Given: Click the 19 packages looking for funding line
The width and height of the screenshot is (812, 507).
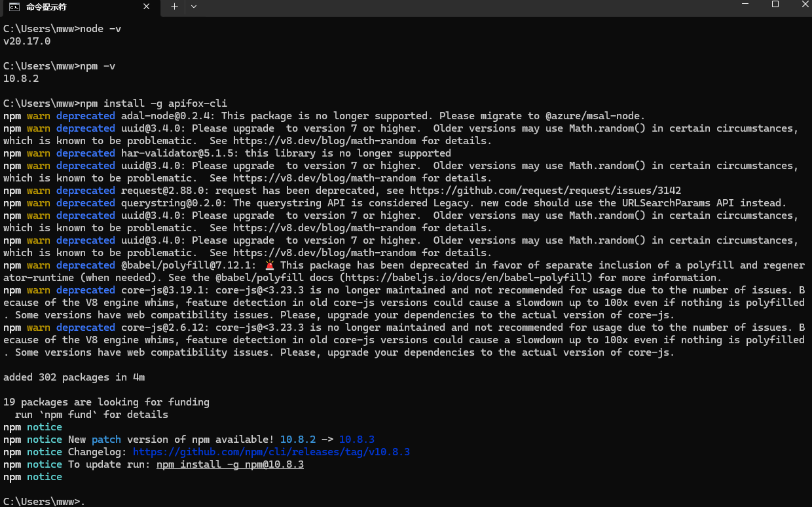Looking at the screenshot, I should (106, 402).
